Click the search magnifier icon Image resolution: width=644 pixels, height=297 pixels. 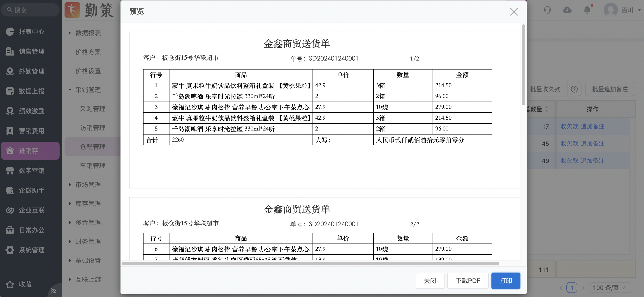9,10
